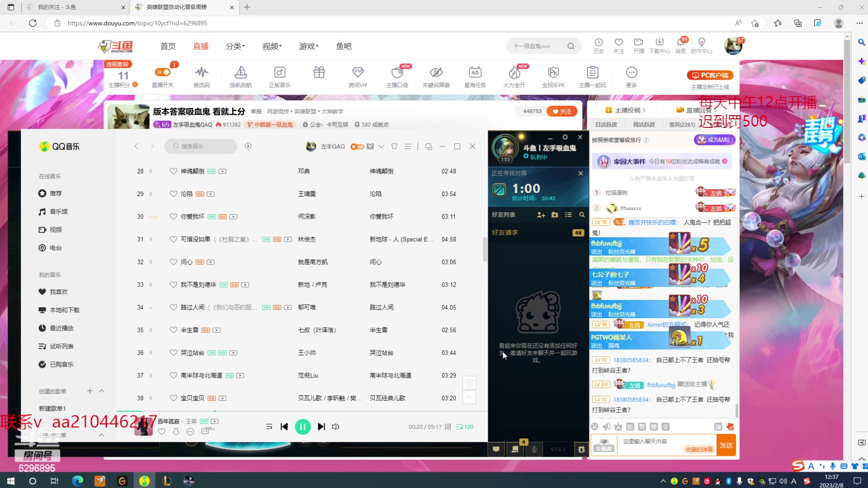Go to 首页 on Douyu
The height and width of the screenshot is (488, 868).
point(168,46)
